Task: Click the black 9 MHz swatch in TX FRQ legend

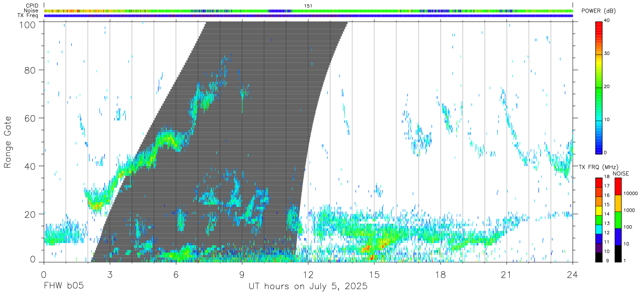Action: point(599,257)
